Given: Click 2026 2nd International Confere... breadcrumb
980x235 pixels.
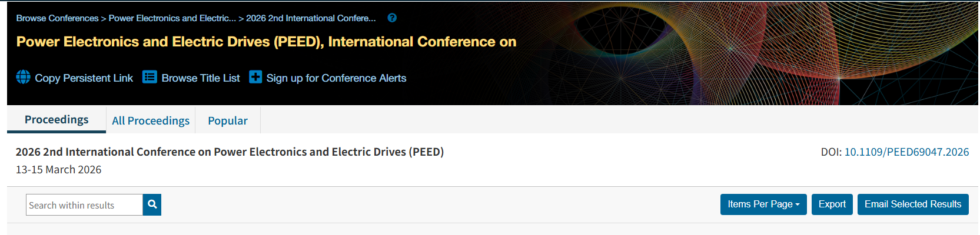Looking at the screenshot, I should click(311, 18).
